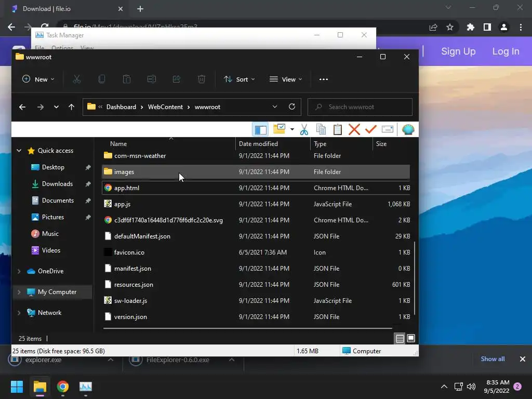Go up one folder level

tap(71, 107)
